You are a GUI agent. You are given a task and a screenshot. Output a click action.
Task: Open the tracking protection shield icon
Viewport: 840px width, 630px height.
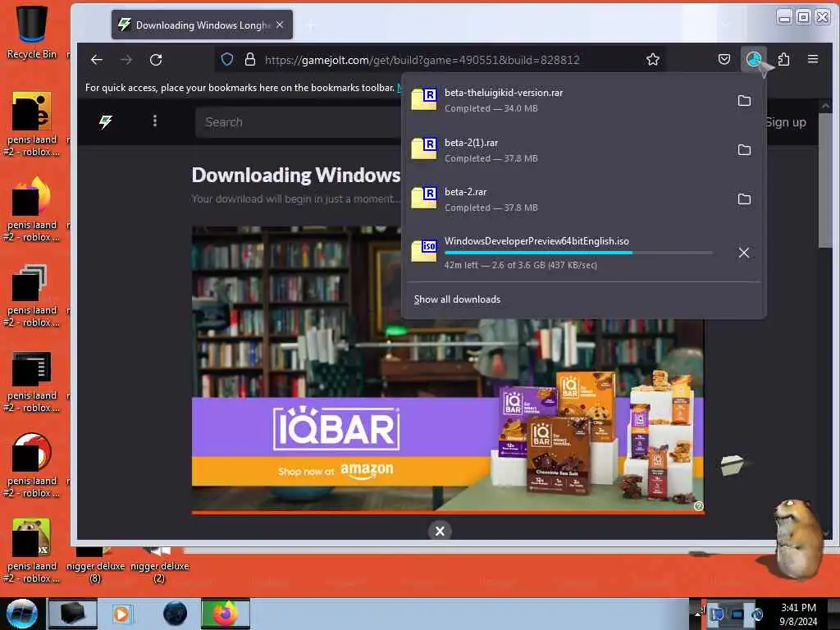(x=227, y=59)
